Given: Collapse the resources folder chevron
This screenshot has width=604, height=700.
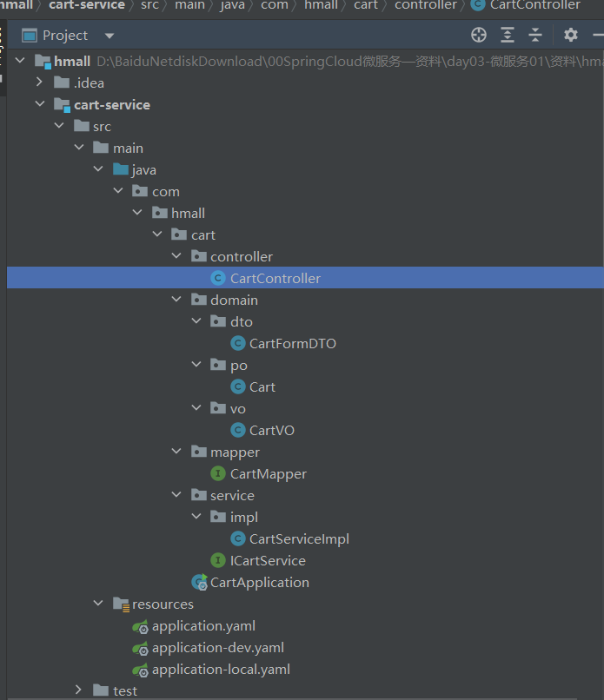Looking at the screenshot, I should click(x=98, y=604).
